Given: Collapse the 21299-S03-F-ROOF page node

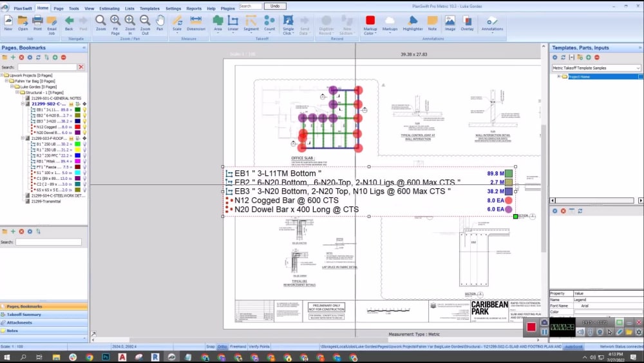Looking at the screenshot, I should pos(23,139).
